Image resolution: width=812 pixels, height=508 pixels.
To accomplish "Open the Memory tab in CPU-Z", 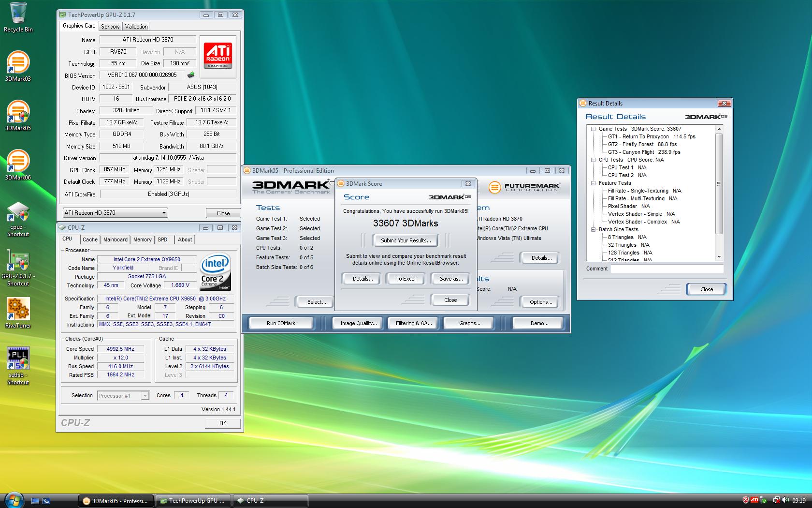I will point(142,239).
